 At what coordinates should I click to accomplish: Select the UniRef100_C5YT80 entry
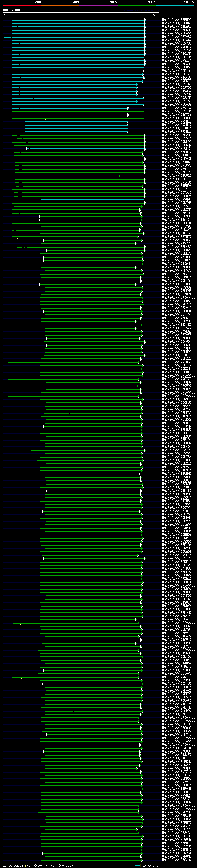coord(177,111)
